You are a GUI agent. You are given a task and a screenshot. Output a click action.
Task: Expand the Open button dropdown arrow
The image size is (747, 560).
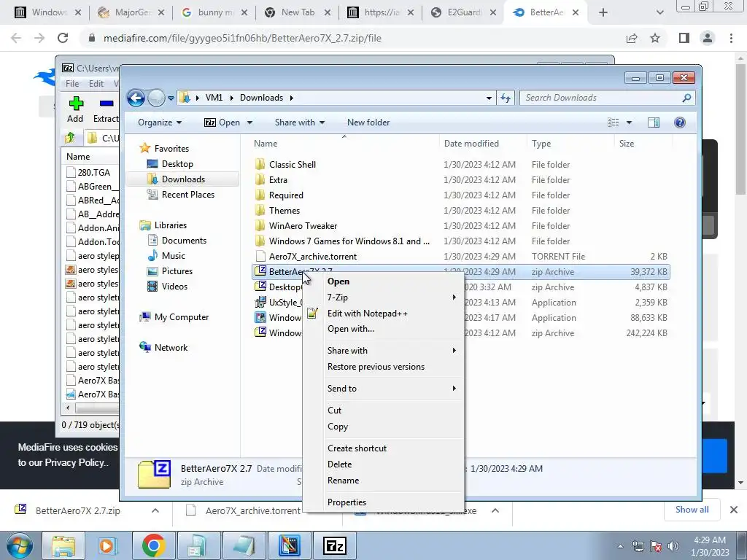(249, 122)
